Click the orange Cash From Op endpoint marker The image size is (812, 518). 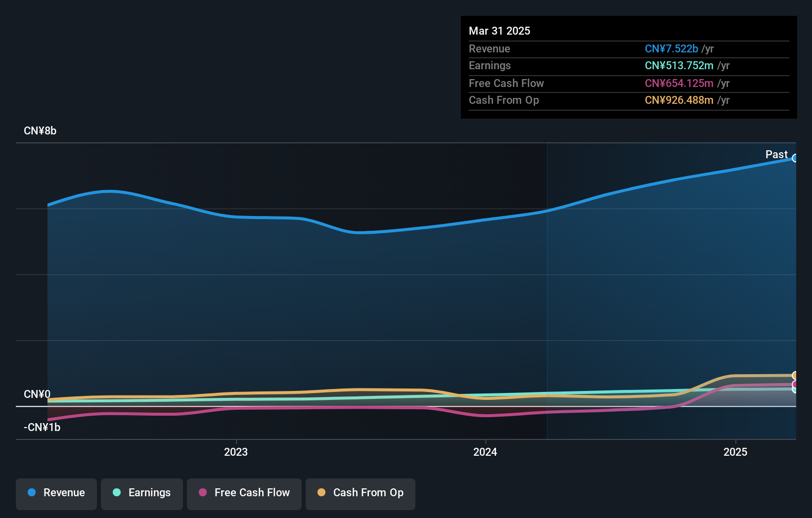pos(795,376)
